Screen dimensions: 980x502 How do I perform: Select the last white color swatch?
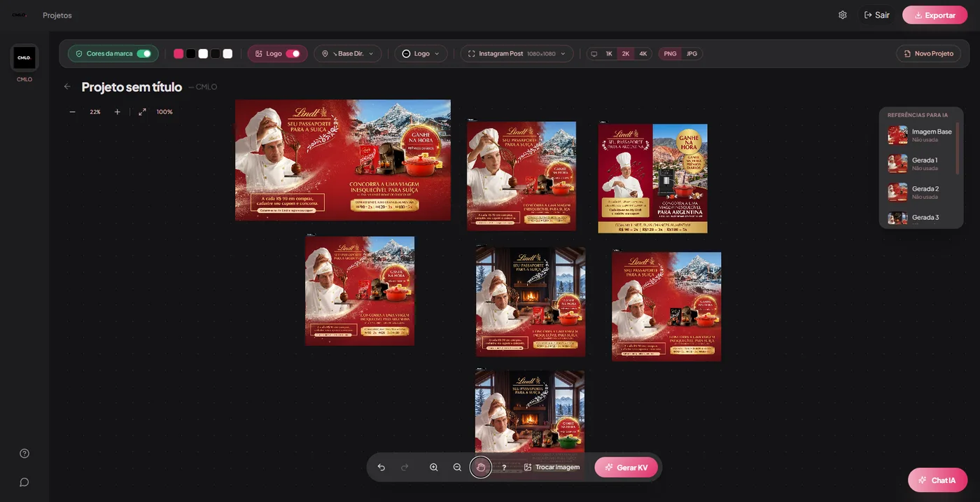tap(227, 54)
